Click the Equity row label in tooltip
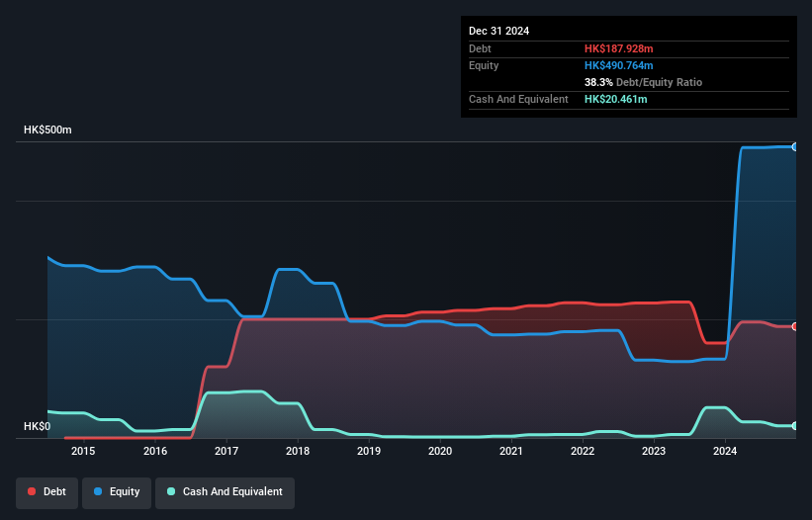Image resolution: width=812 pixels, height=520 pixels. (x=484, y=65)
